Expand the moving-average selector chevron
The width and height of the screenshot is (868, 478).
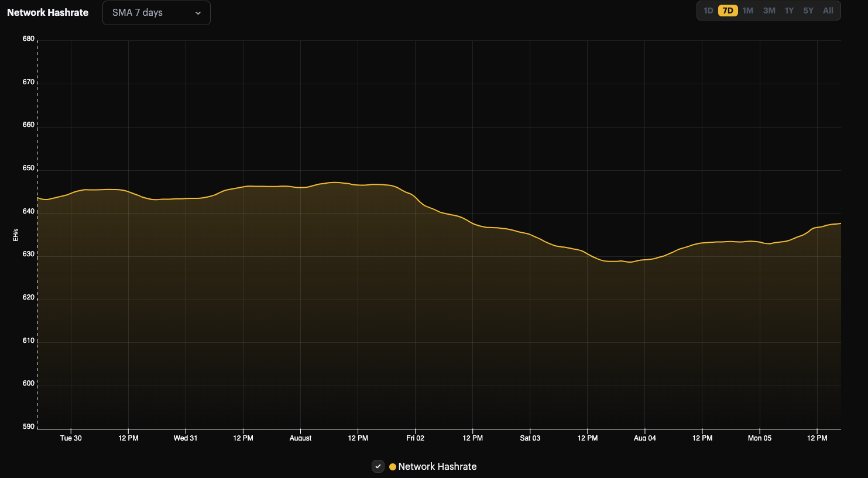(x=199, y=12)
